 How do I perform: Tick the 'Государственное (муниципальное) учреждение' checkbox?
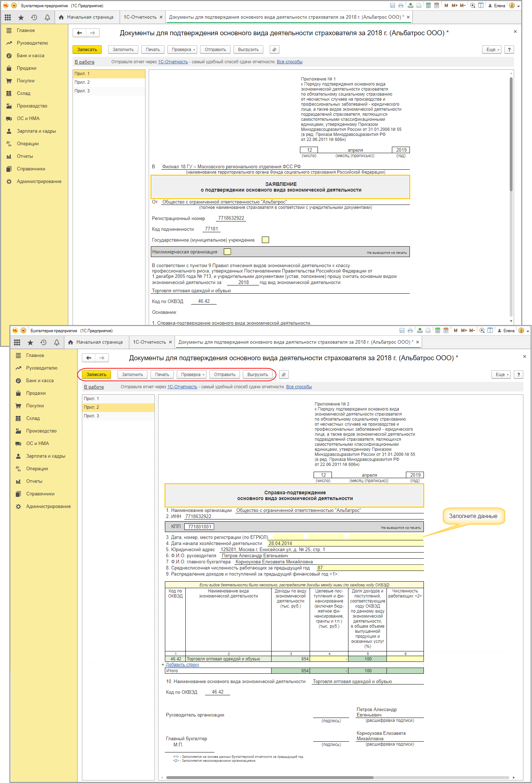pyautogui.click(x=265, y=240)
